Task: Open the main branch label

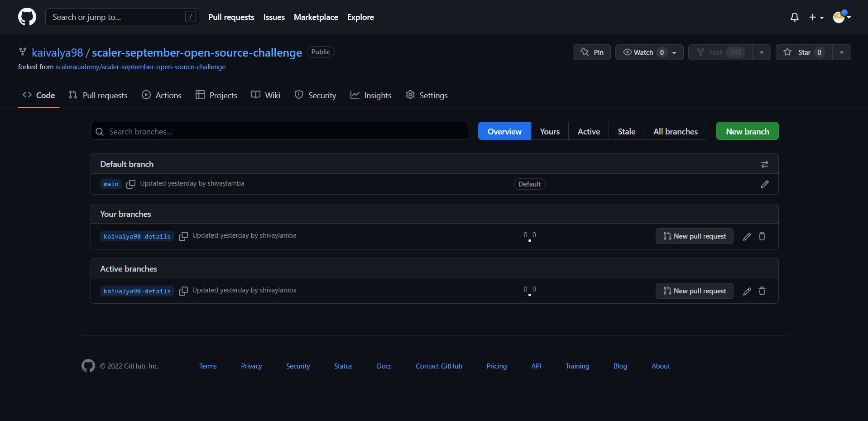Action: point(111,184)
